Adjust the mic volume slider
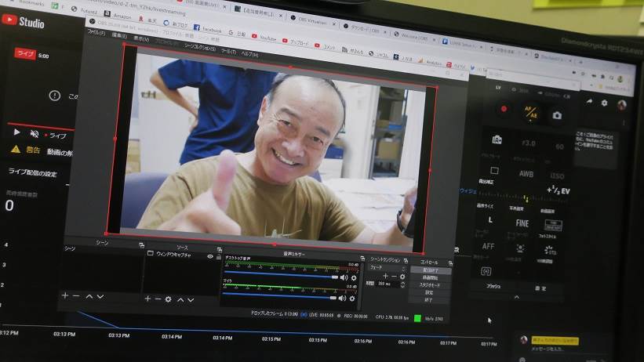Viewport: 644px width, 362px height. [x=280, y=295]
